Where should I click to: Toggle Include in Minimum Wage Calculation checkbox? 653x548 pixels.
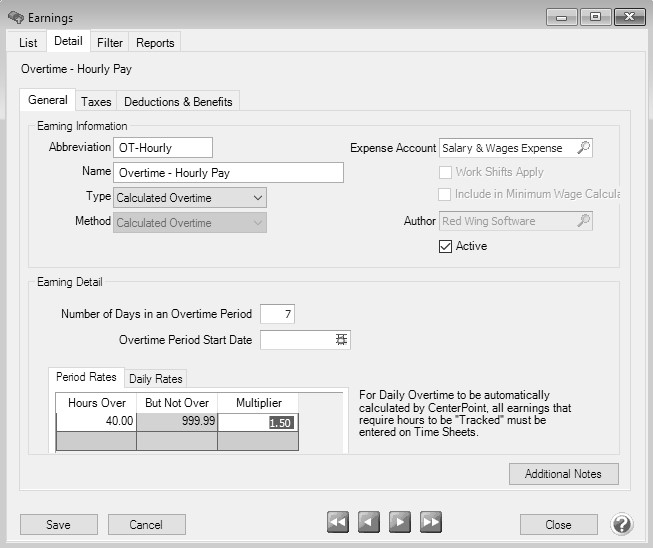point(446,194)
